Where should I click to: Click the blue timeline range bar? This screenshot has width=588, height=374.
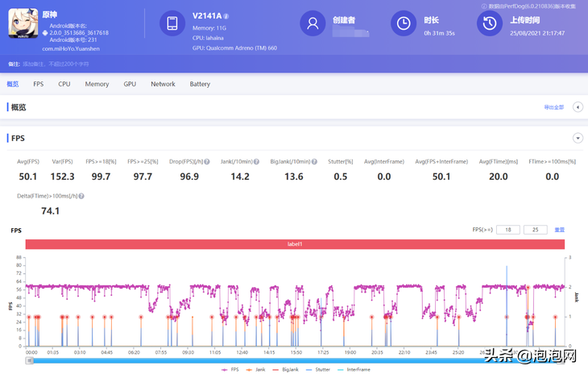[295, 360]
